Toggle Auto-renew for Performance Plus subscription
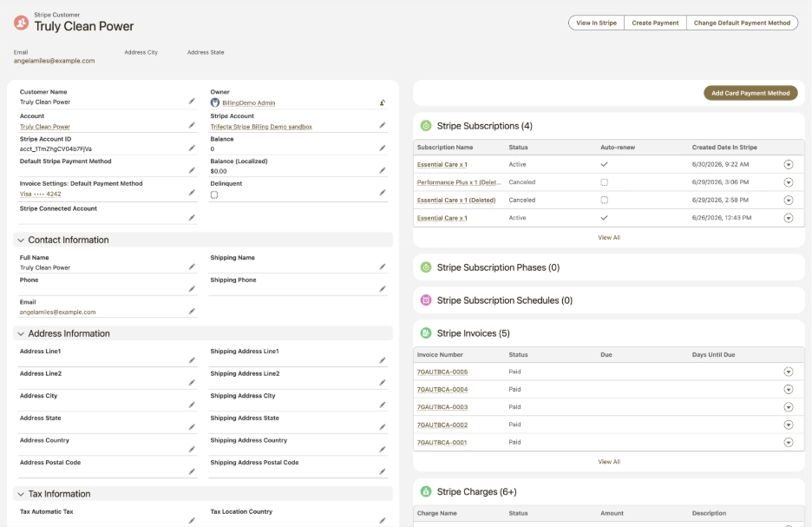Image resolution: width=812 pixels, height=527 pixels. click(605, 182)
